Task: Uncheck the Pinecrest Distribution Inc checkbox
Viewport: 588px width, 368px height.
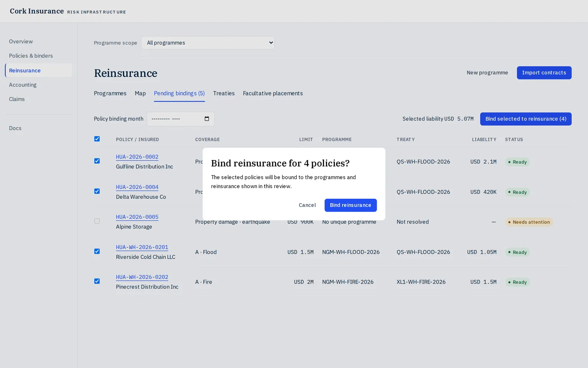Action: [x=97, y=281]
